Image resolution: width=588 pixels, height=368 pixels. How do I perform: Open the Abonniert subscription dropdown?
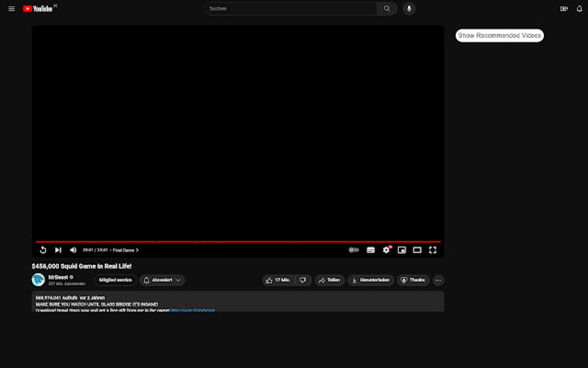click(162, 280)
